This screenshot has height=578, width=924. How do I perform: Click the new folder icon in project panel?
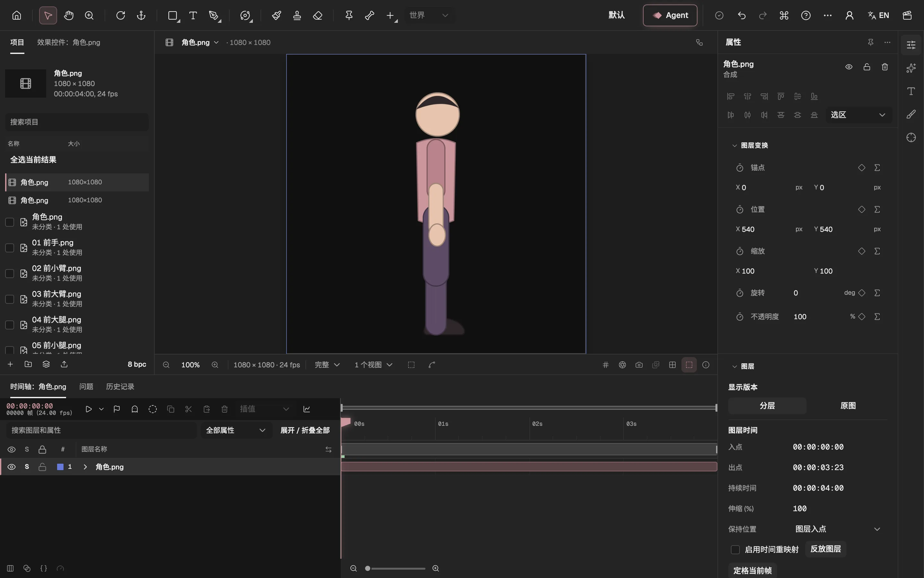(28, 364)
